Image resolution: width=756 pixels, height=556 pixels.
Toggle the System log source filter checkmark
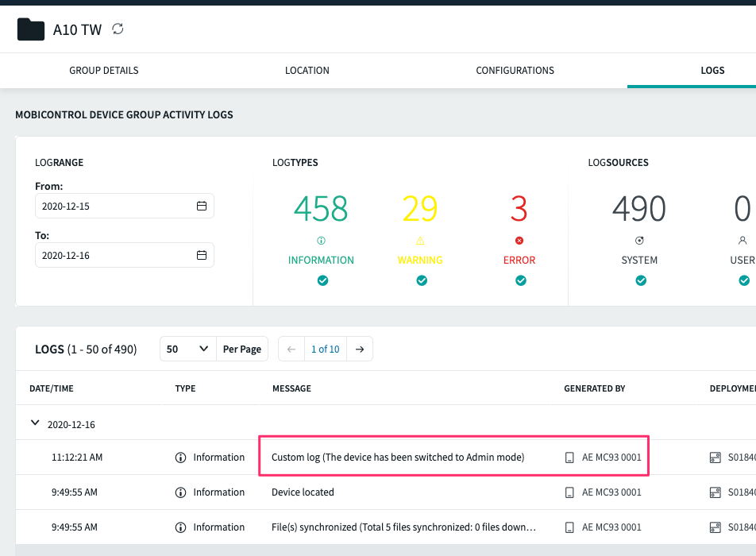click(640, 280)
